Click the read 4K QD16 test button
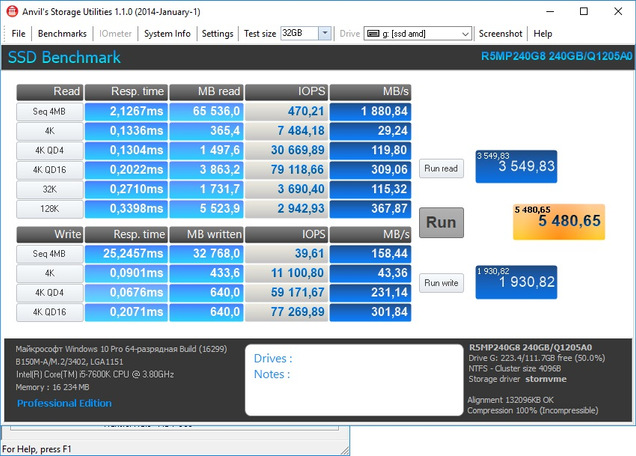 pyautogui.click(x=49, y=170)
